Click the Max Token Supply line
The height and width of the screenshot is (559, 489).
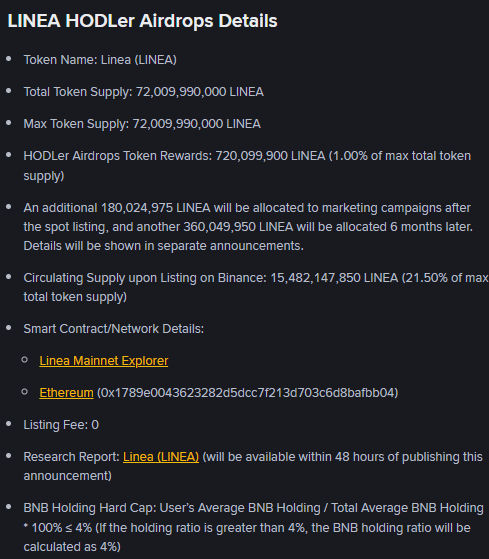point(142,124)
